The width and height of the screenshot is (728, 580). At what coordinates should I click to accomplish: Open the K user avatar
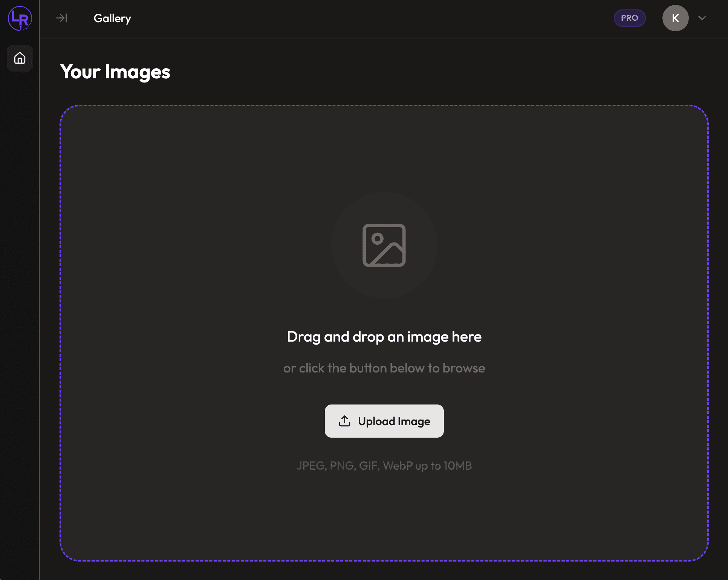pos(675,18)
